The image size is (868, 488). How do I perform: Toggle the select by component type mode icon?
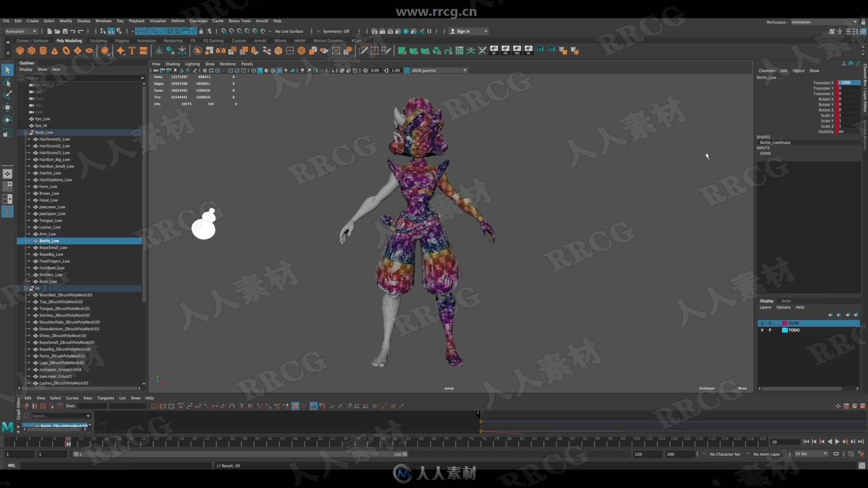click(119, 31)
